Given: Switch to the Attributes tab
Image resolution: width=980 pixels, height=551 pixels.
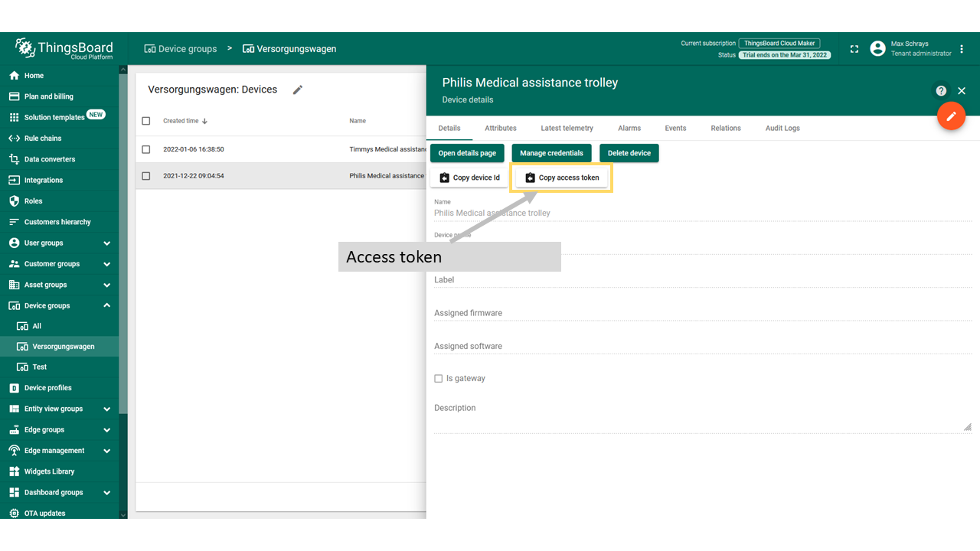Looking at the screenshot, I should tap(501, 128).
